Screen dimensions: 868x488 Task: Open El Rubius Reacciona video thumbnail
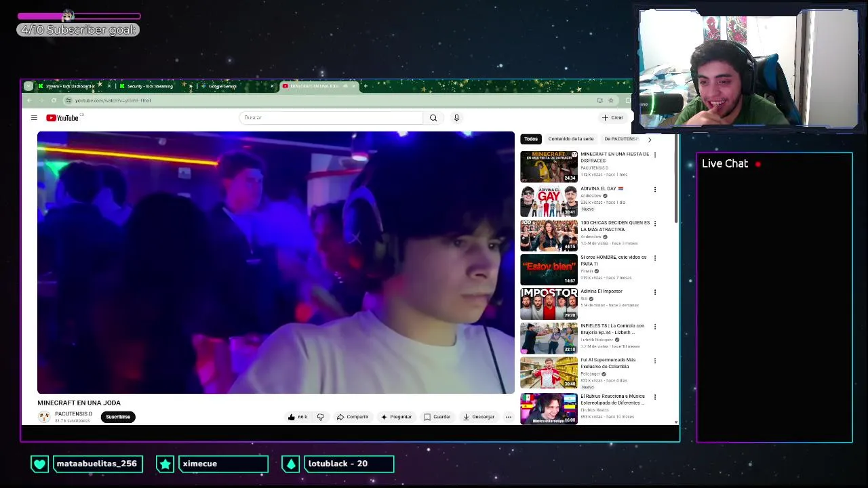pyautogui.click(x=549, y=408)
